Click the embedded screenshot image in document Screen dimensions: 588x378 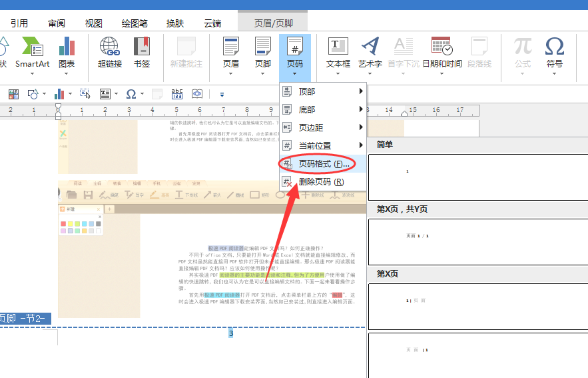(212, 249)
